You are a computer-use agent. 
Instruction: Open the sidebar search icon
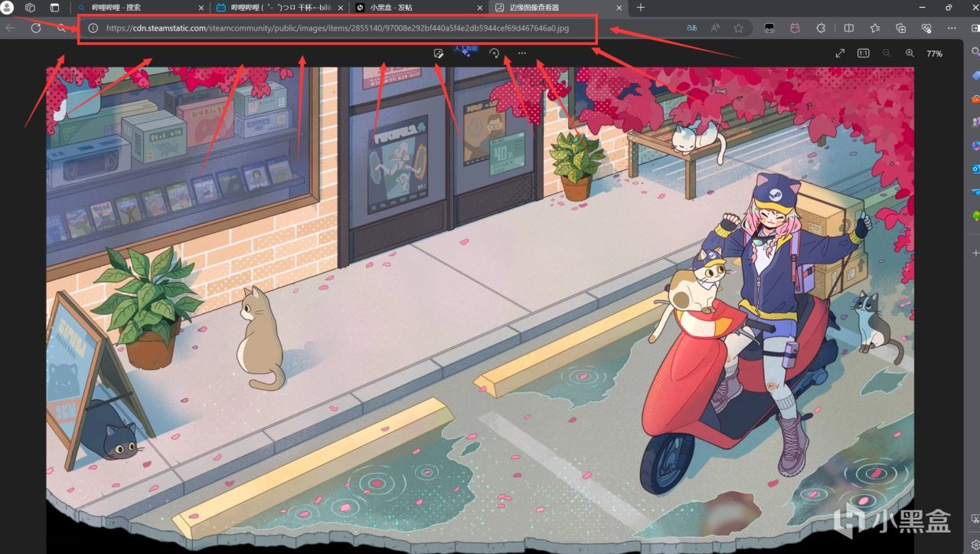(x=975, y=52)
